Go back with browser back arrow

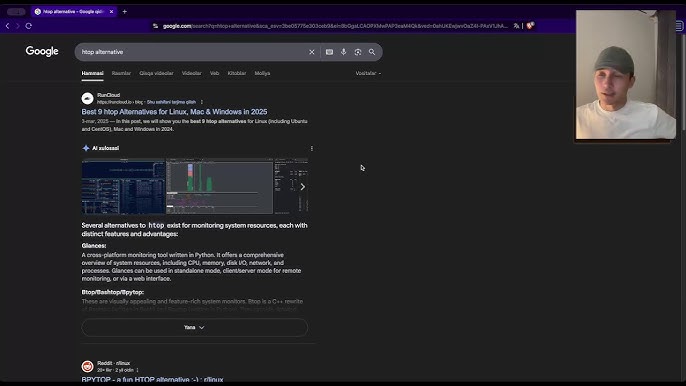7,26
